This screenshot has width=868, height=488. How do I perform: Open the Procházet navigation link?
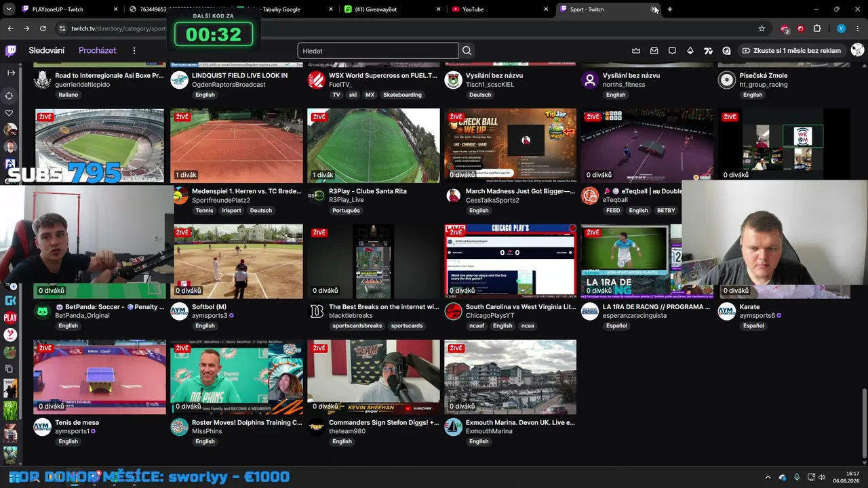point(98,51)
